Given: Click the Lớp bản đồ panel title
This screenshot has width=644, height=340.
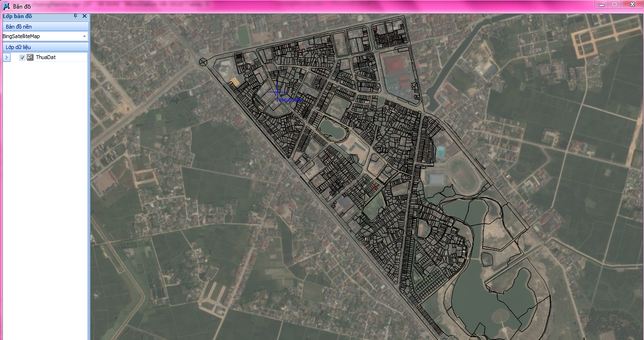Looking at the screenshot, I should (18, 16).
